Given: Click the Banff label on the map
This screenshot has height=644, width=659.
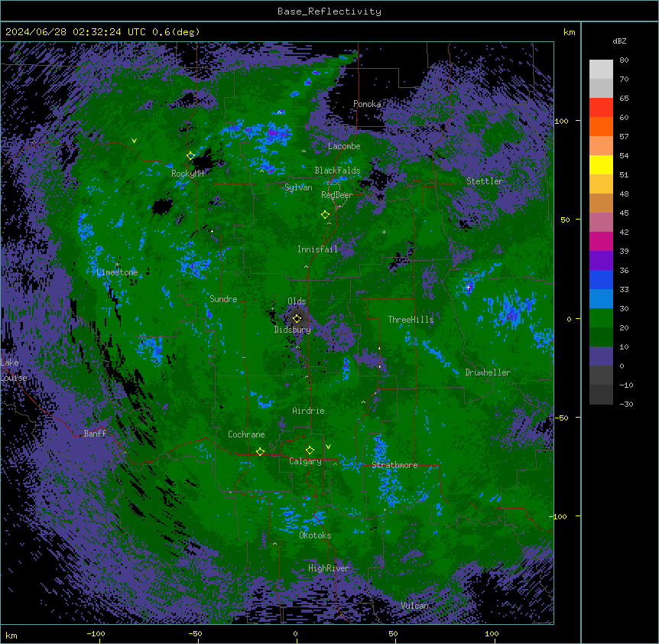Looking at the screenshot, I should point(95,434).
